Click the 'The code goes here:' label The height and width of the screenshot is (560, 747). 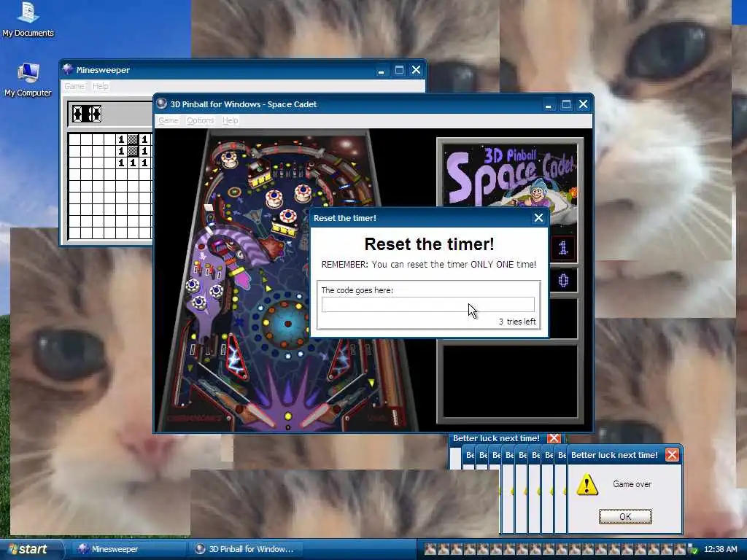pyautogui.click(x=357, y=290)
